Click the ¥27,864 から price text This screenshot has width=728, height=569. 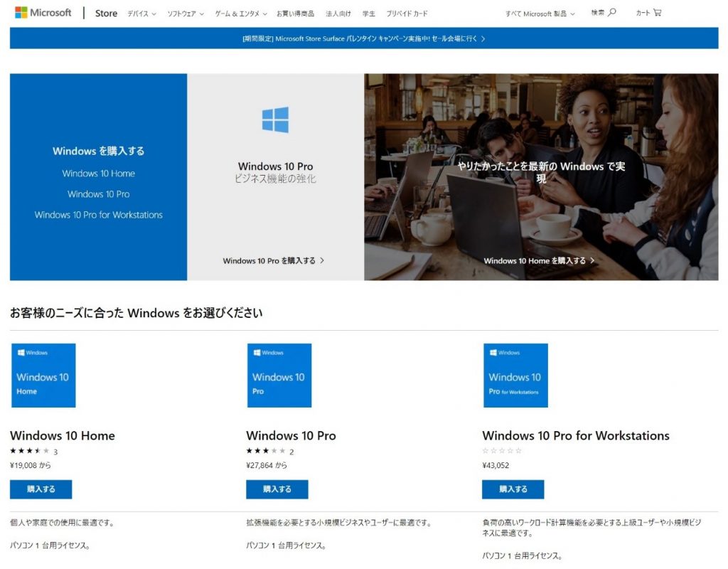[267, 465]
